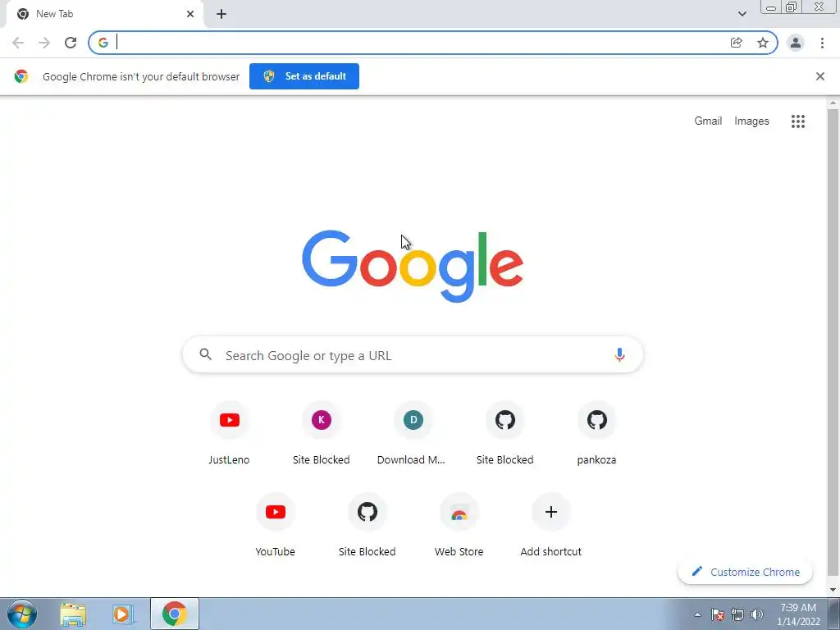Open the JustLeno shortcut

[230, 435]
